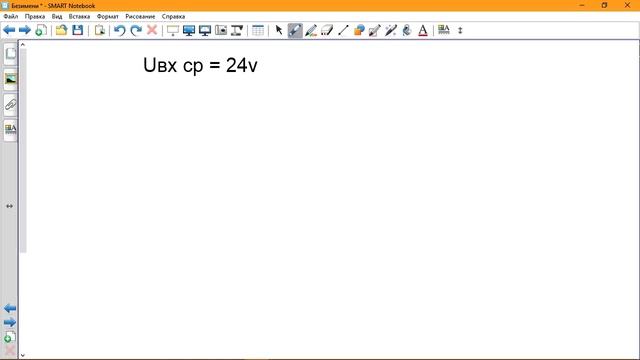Minimize the SMART Notebook window
Screen dimensions: 640x360
[582, 5]
